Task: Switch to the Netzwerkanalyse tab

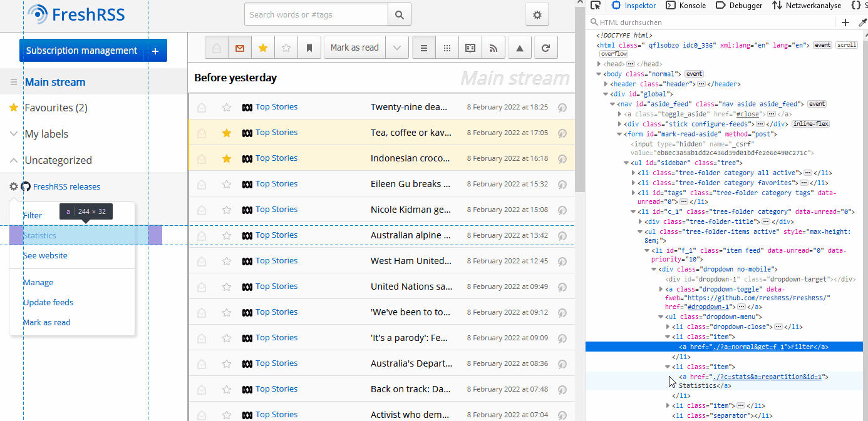Action: pyautogui.click(x=807, y=6)
